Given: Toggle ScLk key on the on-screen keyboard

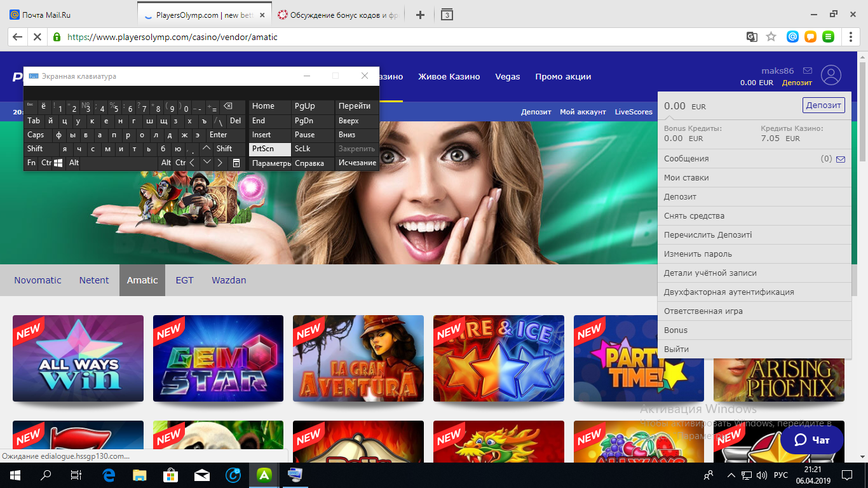Looking at the screenshot, I should coord(302,149).
